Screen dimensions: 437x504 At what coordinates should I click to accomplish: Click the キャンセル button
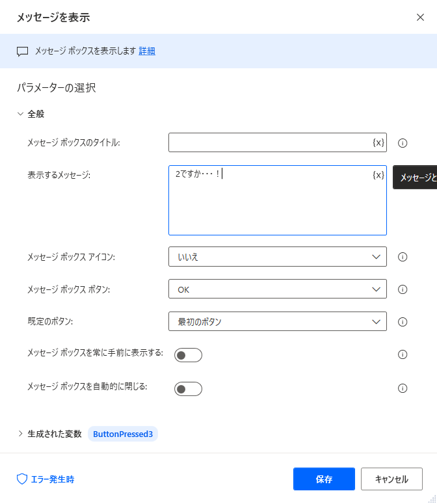click(391, 479)
